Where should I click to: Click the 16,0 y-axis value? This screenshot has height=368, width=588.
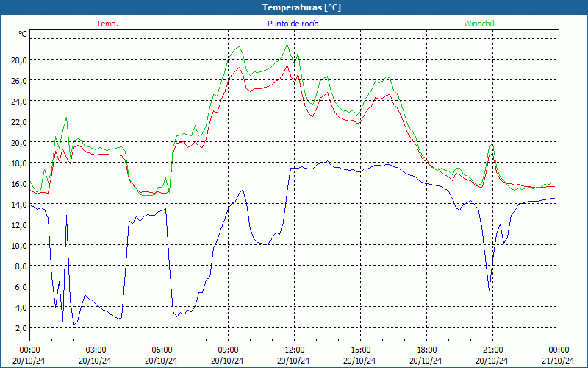tap(19, 184)
